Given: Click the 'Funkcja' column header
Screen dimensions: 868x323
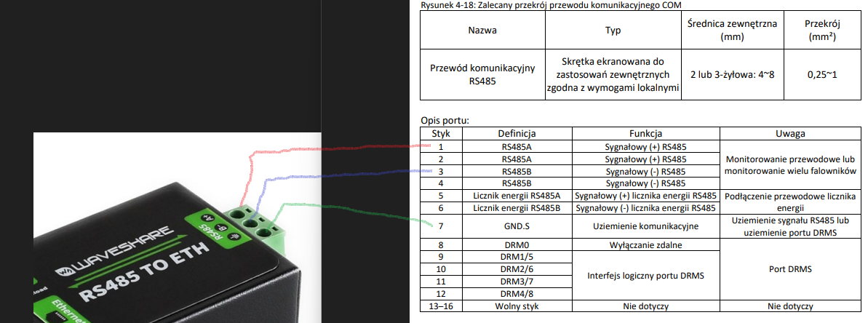Looking at the screenshot, I should coord(645,134).
